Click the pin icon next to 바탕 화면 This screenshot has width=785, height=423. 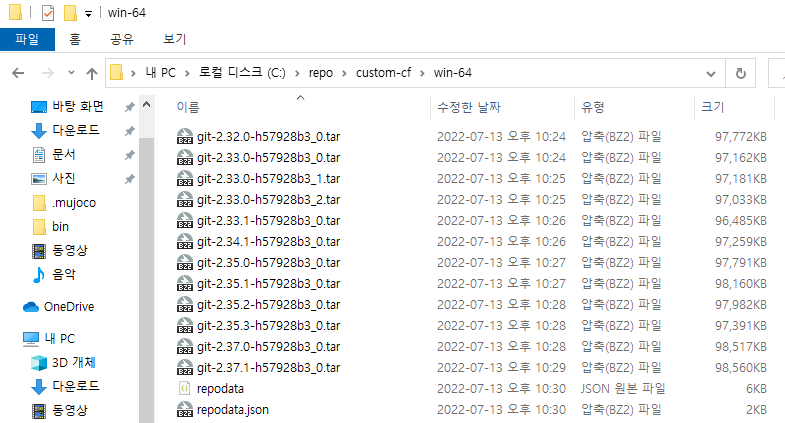129,107
